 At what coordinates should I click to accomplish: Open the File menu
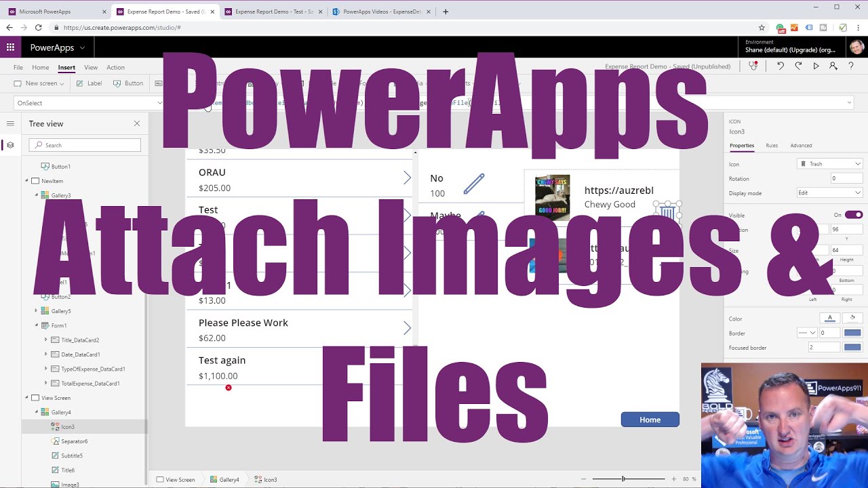[18, 67]
